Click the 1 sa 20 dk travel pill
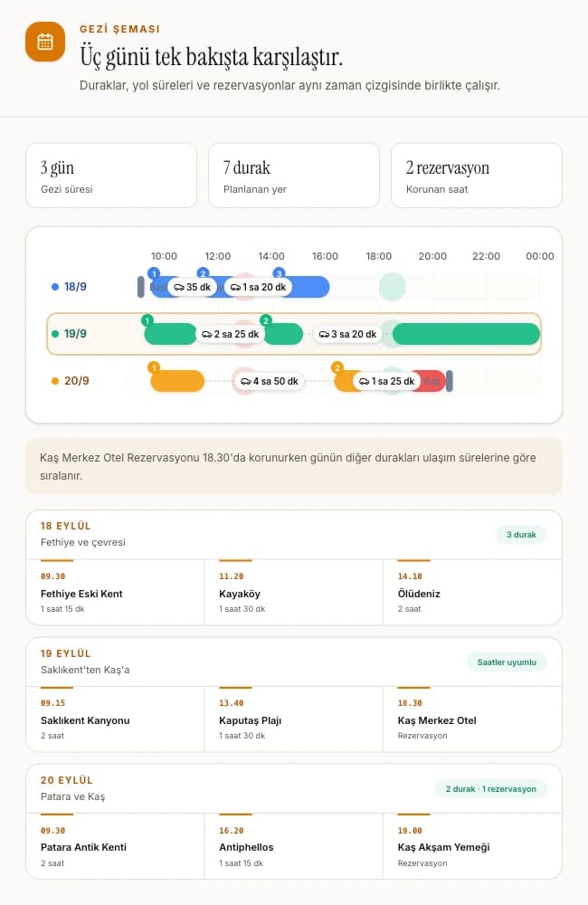Screen dimensions: 588x905 click(258, 287)
